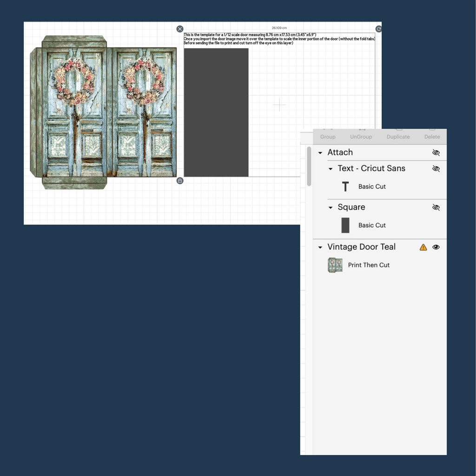476x476 pixels.
Task: Select the text layer T icon
Action: pyautogui.click(x=345, y=187)
